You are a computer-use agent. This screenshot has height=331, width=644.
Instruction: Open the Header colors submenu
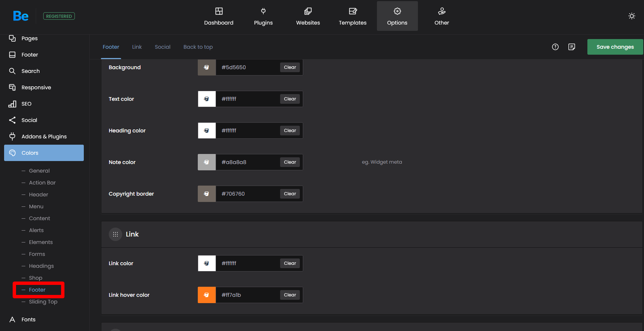click(38, 195)
